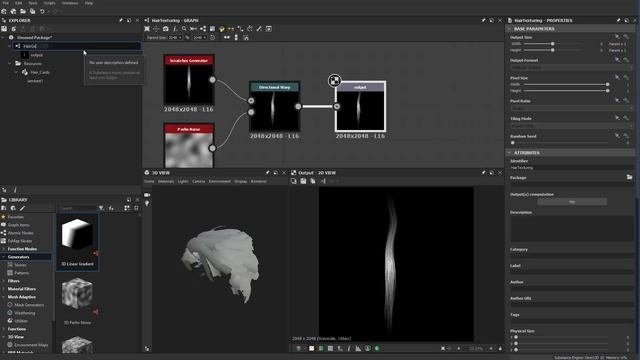The width and height of the screenshot is (640, 360).
Task: Open the File menu
Action: pyautogui.click(x=6, y=3)
